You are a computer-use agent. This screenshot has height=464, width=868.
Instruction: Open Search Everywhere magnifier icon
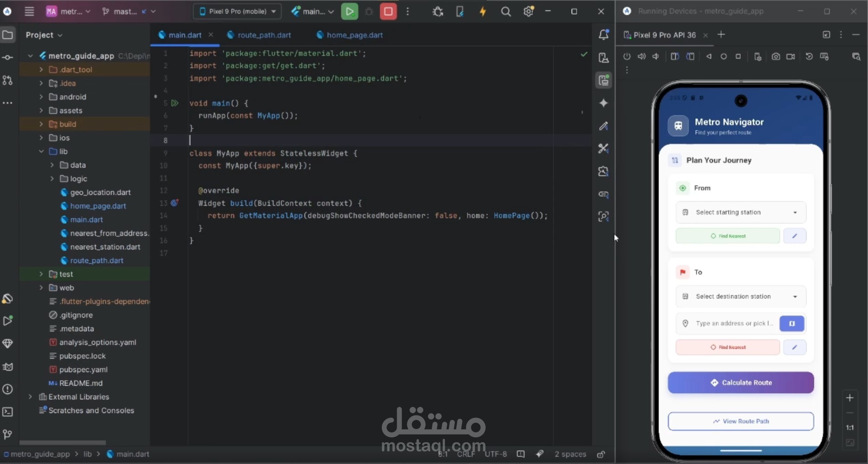click(x=505, y=12)
